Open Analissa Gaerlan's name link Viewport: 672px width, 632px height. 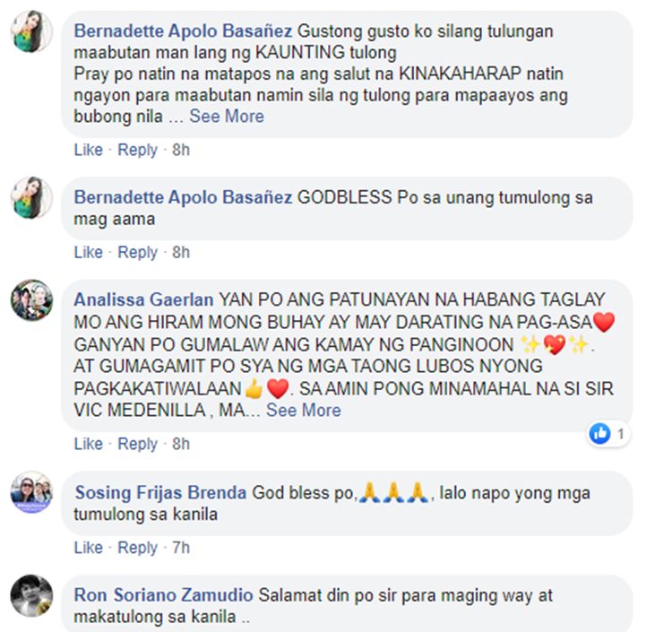click(143, 299)
